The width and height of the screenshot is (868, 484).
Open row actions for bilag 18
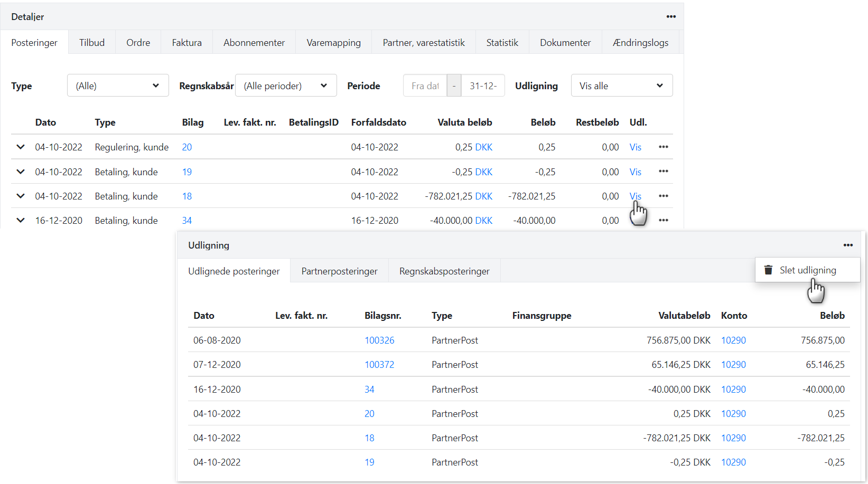point(664,196)
